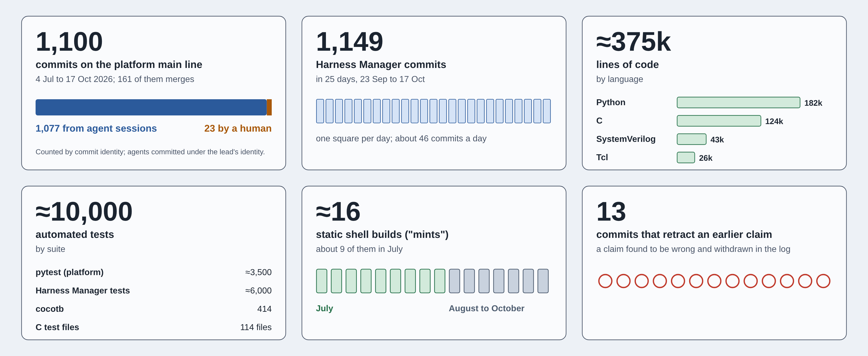This screenshot has width=868, height=356.
Task: Click 'one square per day' caption
Action: pyautogui.click(x=401, y=139)
